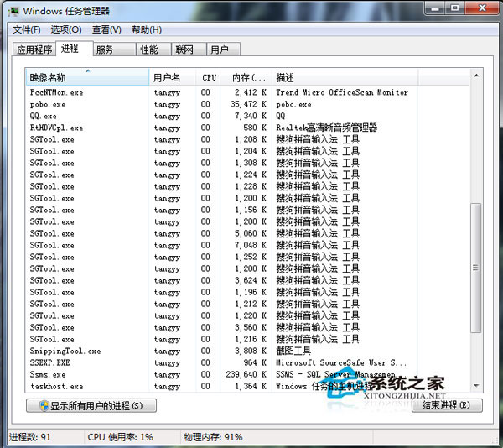Click Microsoft SourceSafe User S... description
Screen dimensions: 503x448
click(341, 362)
